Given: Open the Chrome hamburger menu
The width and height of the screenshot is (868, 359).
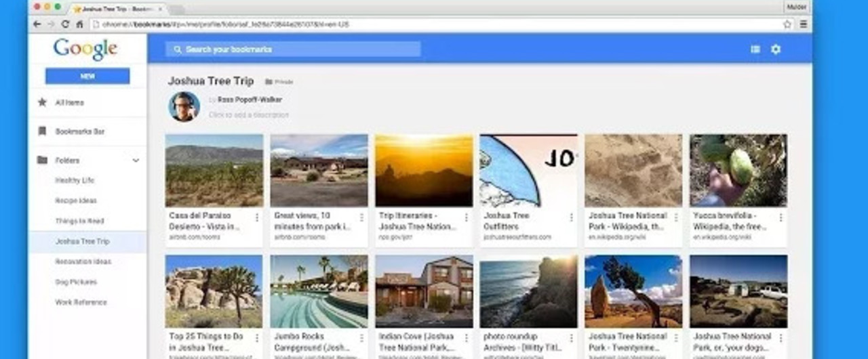Looking at the screenshot, I should point(804,24).
